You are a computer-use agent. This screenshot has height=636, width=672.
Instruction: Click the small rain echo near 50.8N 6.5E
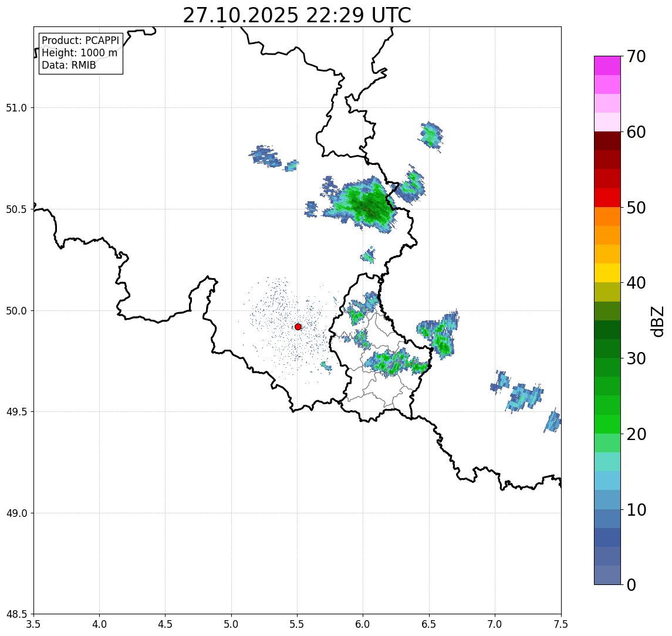(x=431, y=136)
